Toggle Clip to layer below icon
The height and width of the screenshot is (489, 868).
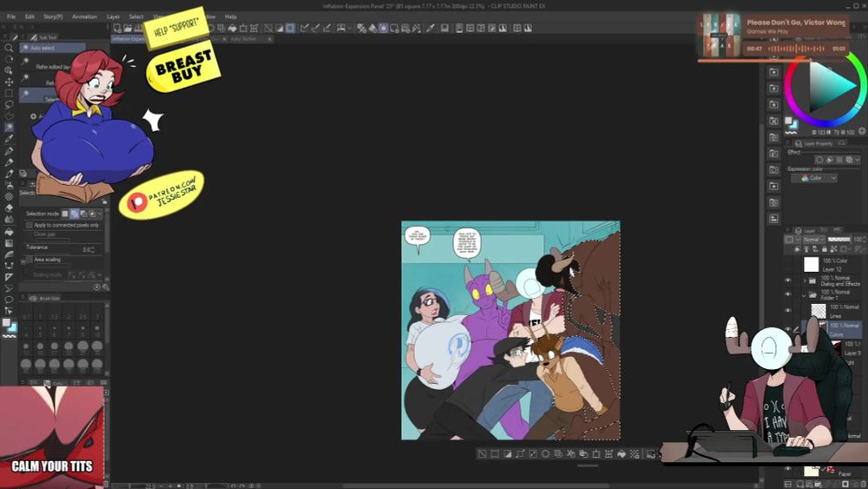point(799,249)
